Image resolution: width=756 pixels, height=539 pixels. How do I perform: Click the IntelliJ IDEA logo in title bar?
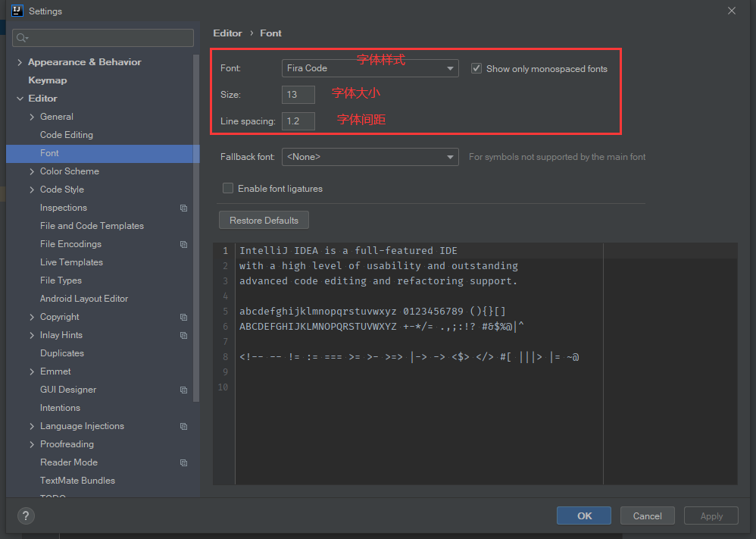click(x=17, y=11)
